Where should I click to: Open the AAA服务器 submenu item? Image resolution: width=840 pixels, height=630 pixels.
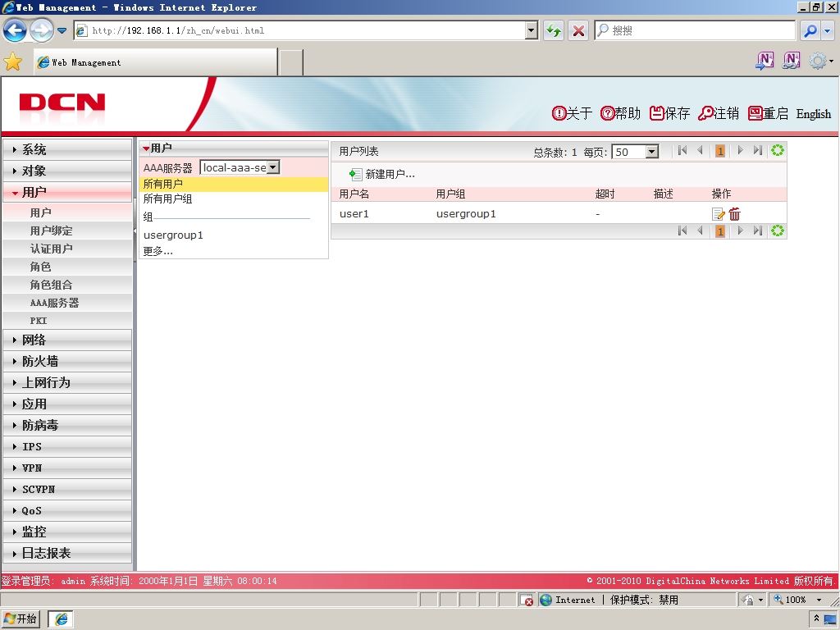coord(67,303)
